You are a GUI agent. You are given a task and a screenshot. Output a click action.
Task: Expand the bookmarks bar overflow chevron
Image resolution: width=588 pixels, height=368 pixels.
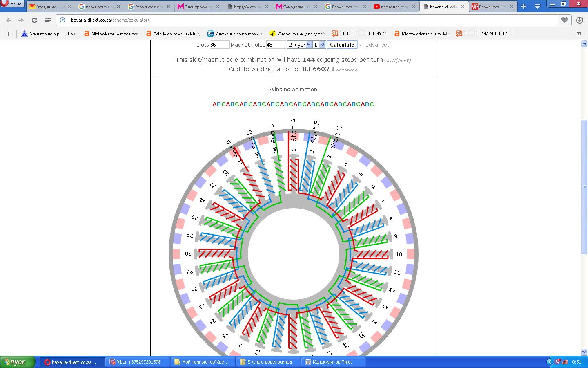pos(579,34)
